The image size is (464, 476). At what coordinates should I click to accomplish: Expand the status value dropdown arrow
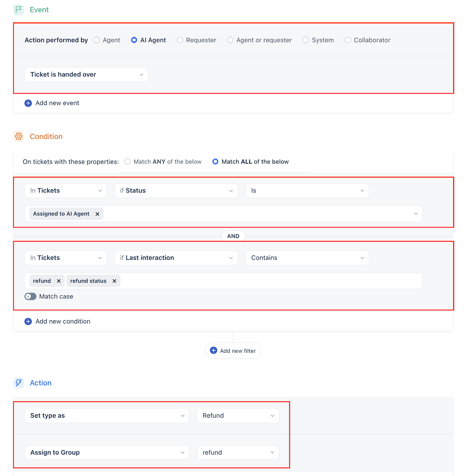click(x=416, y=214)
